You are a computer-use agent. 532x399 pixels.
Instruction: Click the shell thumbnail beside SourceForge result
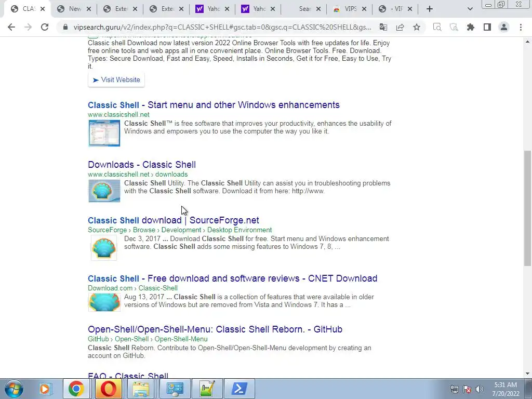tap(104, 248)
